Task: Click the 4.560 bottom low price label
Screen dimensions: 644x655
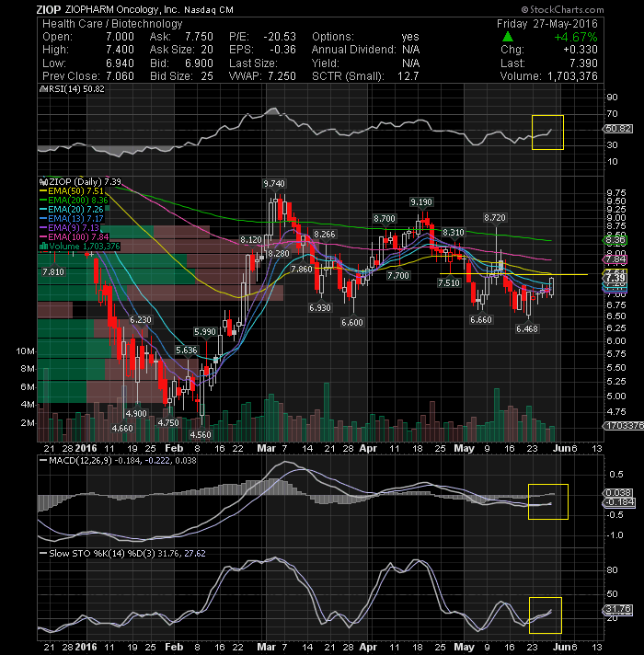Action: tap(201, 435)
